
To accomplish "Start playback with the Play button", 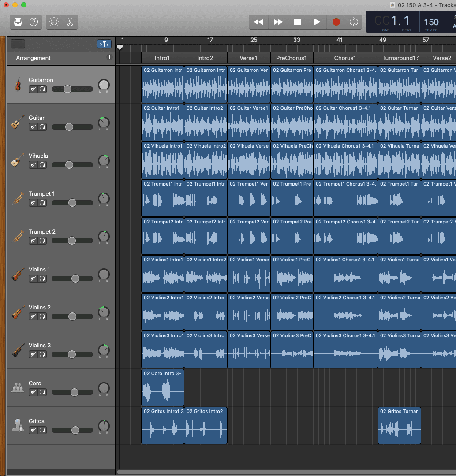I will [317, 22].
